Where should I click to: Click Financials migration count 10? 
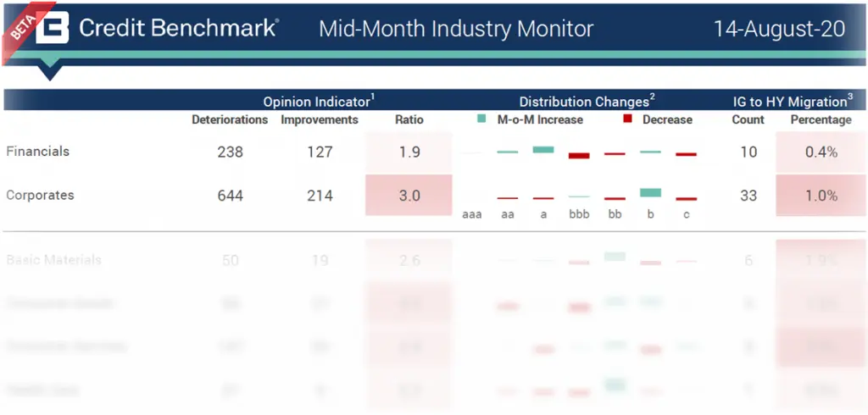click(x=748, y=152)
